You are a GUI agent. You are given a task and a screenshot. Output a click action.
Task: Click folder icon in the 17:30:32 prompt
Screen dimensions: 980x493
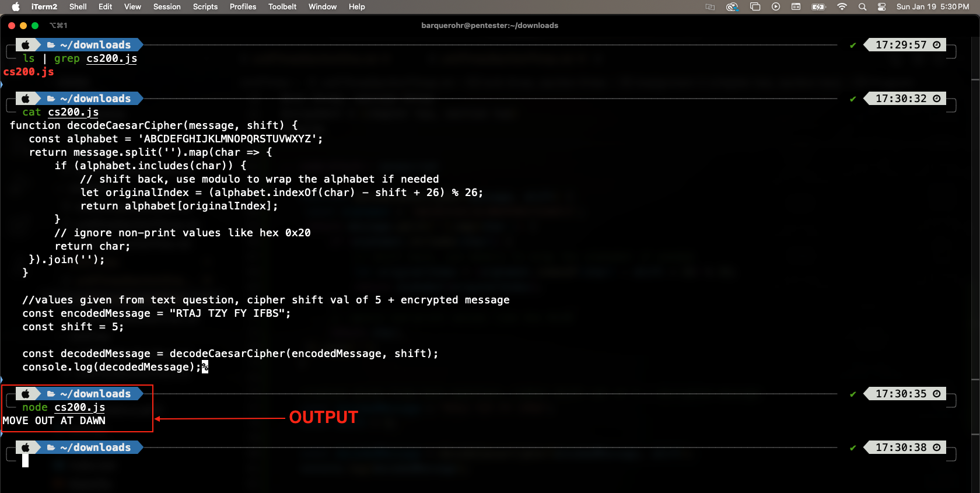tap(51, 99)
